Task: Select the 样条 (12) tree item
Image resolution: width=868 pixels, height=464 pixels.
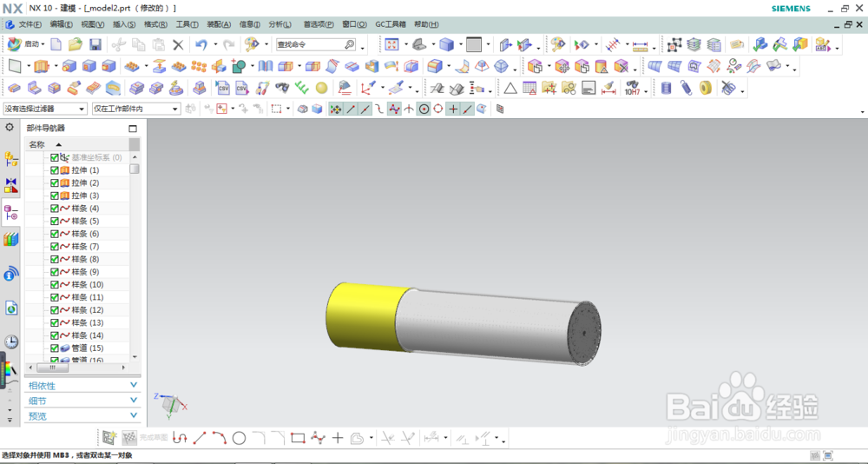Action: pyautogui.click(x=88, y=310)
